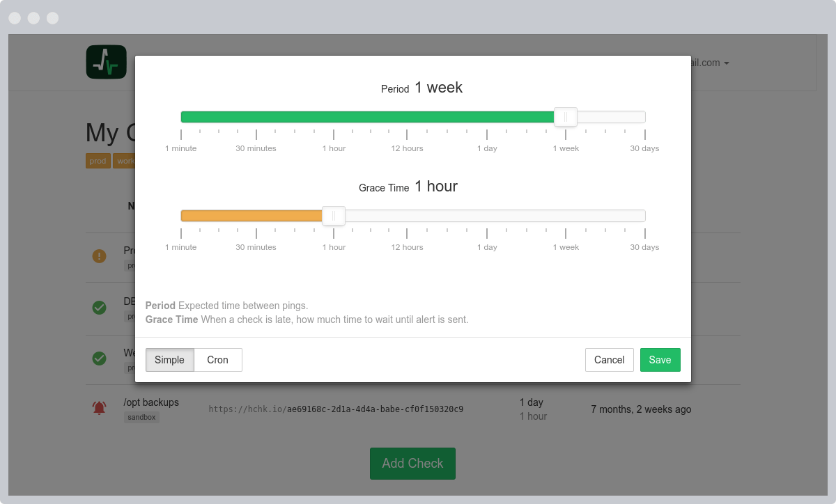The height and width of the screenshot is (504, 836).
Task: Save the period settings
Action: click(660, 360)
